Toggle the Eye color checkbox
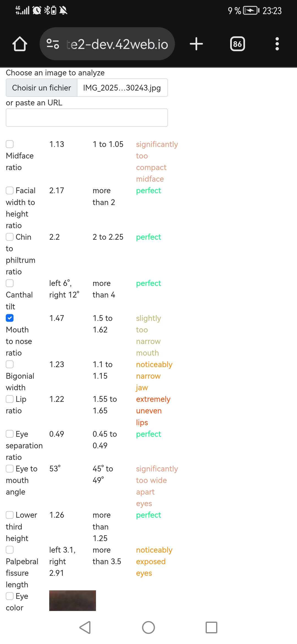The image size is (297, 644). point(10,596)
